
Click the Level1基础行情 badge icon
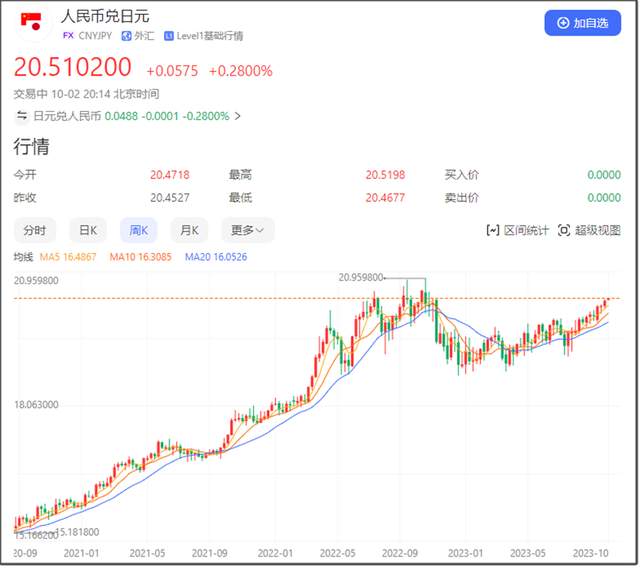pyautogui.click(x=169, y=35)
